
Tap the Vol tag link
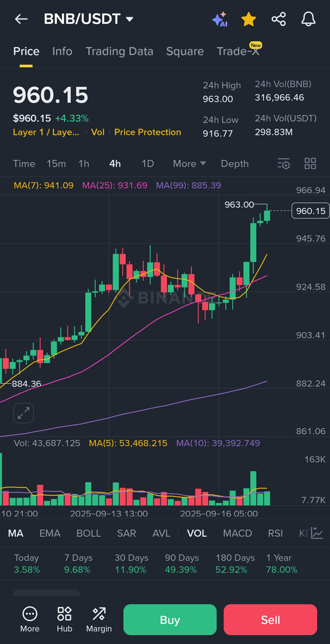pyautogui.click(x=98, y=132)
